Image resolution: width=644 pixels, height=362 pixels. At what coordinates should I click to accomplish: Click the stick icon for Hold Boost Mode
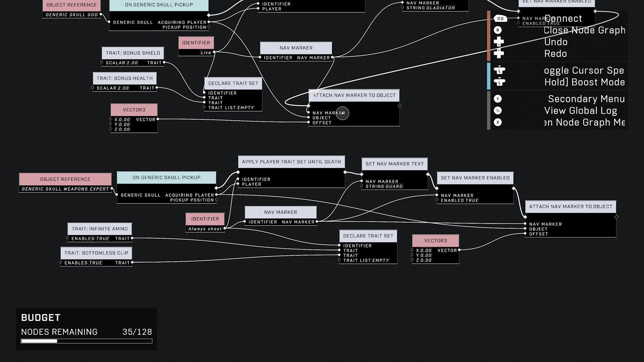click(500, 82)
